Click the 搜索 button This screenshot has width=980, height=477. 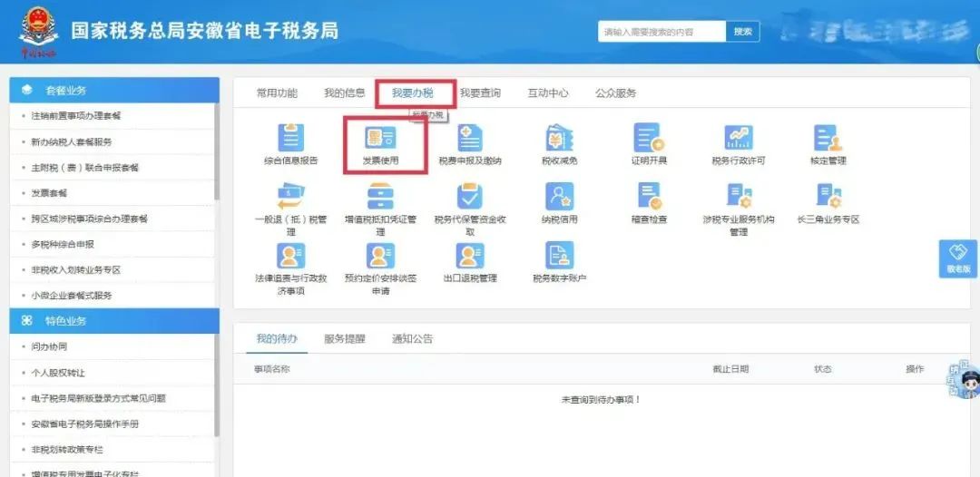coord(742,31)
